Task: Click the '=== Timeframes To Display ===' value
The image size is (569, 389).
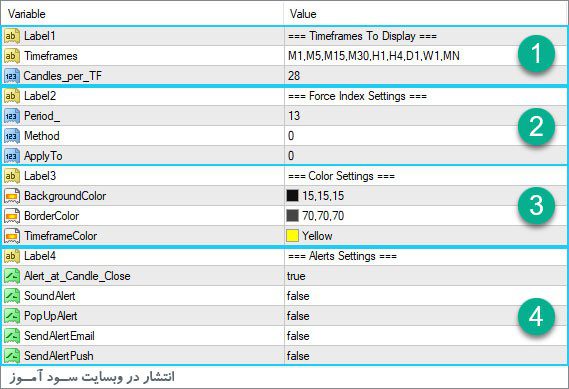Action: click(363, 36)
